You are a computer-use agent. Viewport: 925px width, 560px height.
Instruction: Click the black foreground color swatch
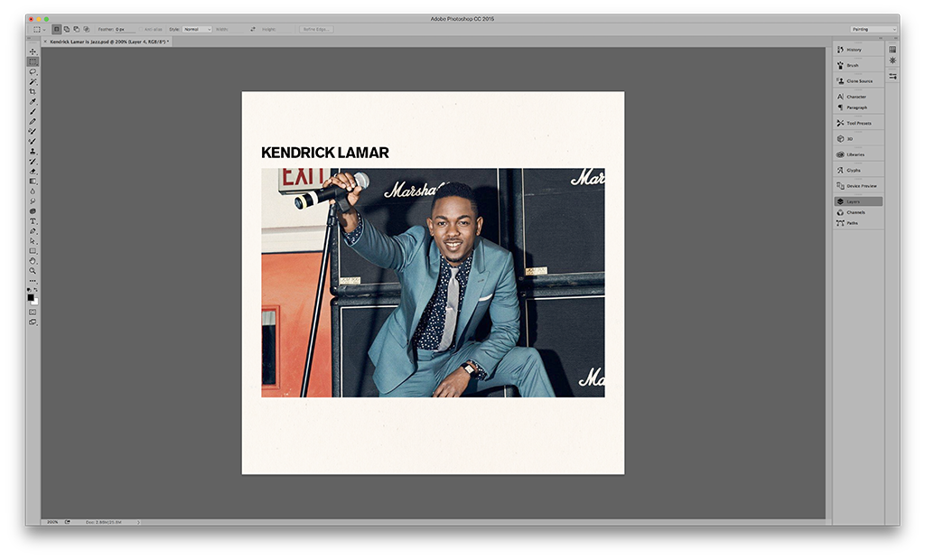[x=31, y=297]
